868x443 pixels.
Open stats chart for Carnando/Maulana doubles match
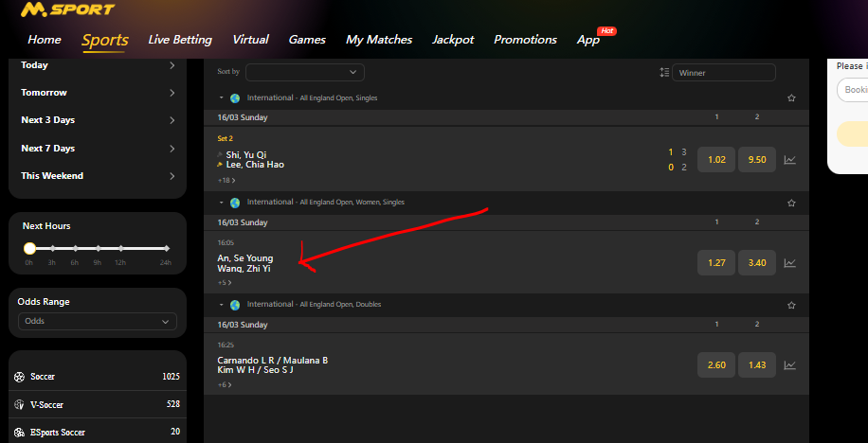pos(789,365)
